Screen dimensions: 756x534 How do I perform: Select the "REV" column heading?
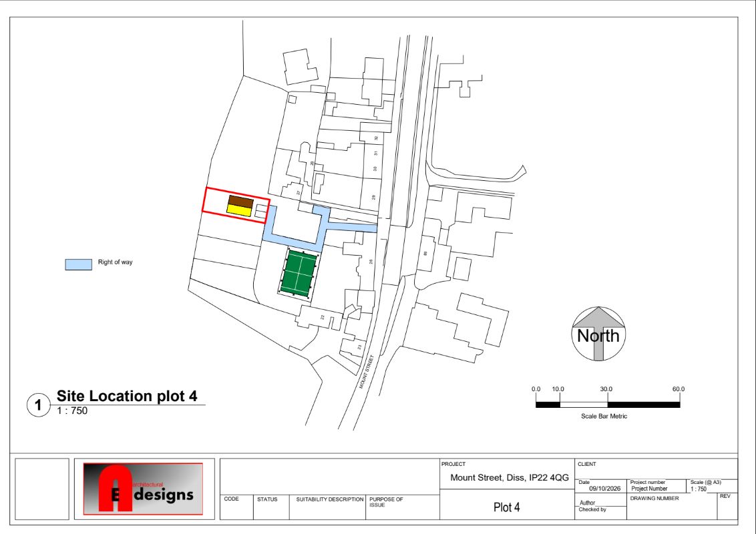pyautogui.click(x=725, y=497)
